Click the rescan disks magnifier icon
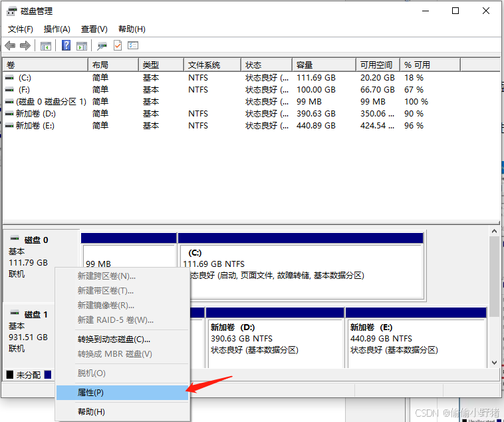 [102, 46]
